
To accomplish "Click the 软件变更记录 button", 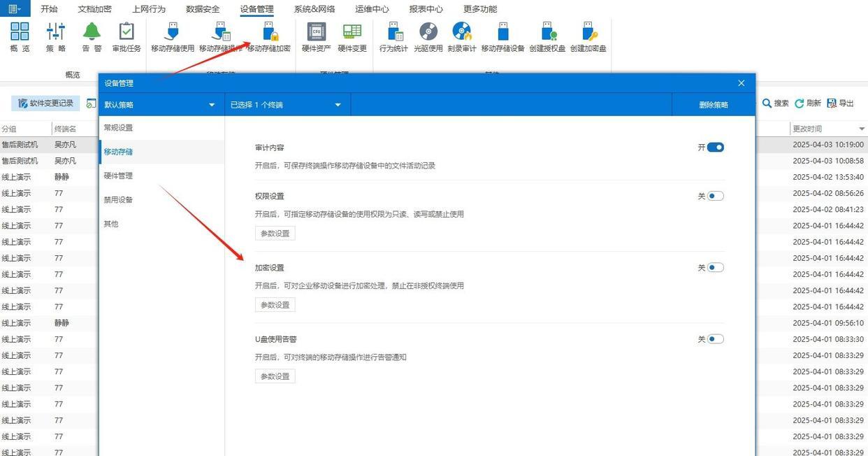I will (x=45, y=104).
